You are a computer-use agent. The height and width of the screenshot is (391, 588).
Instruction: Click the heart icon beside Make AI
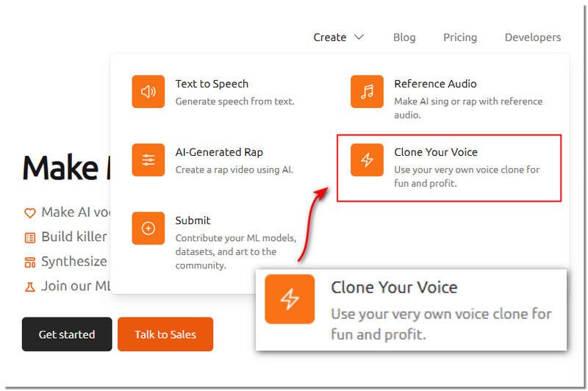pyautogui.click(x=30, y=213)
